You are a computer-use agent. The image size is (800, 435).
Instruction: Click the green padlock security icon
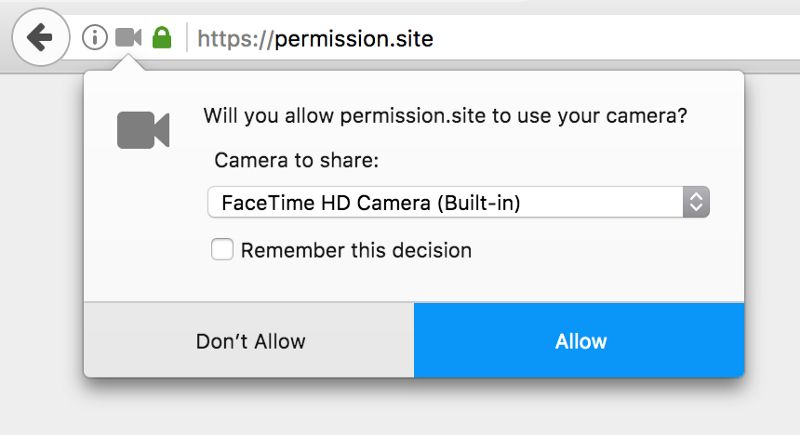pyautogui.click(x=160, y=38)
